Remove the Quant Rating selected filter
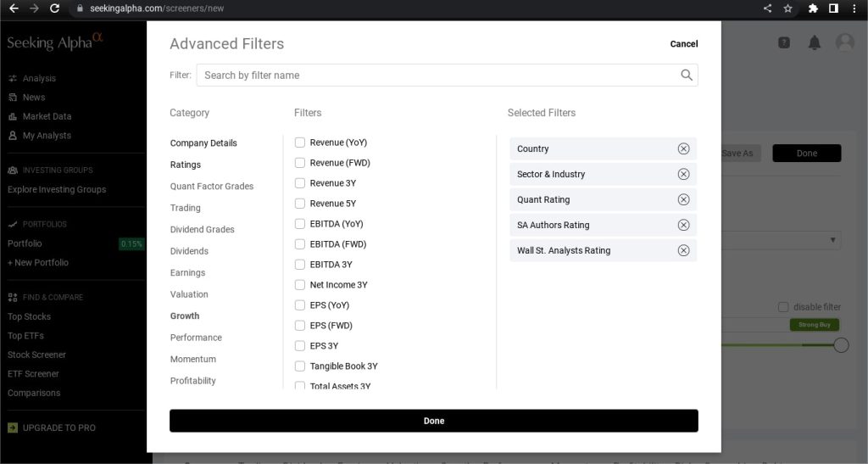The width and height of the screenshot is (868, 464). (x=683, y=199)
